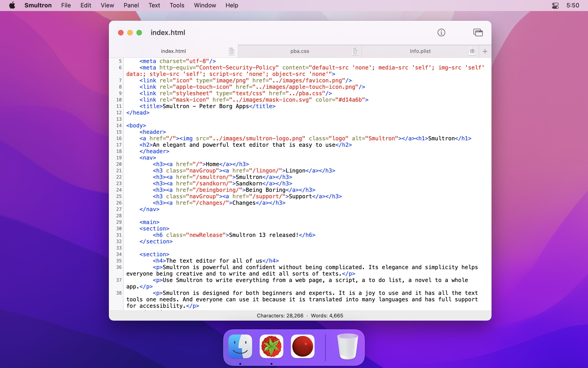The image size is (588, 368).
Task: Click the </header> closing tag
Action: click(x=154, y=151)
